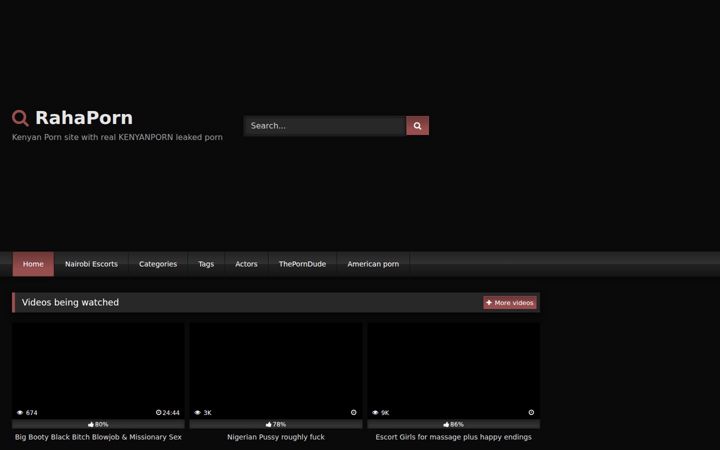Click the clock icon on the second video card
This screenshot has height=450, width=720.
pos(353,412)
